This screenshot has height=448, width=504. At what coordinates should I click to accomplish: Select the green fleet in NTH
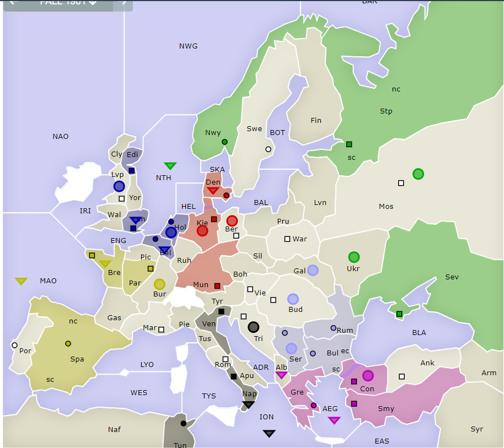click(170, 166)
